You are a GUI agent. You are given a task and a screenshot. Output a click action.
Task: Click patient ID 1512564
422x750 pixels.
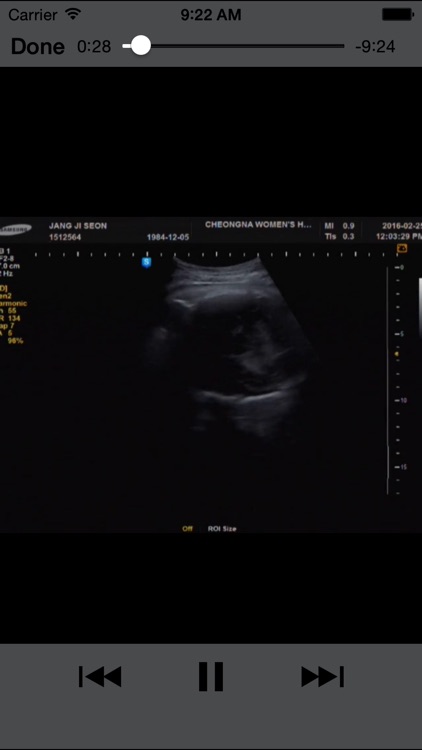click(65, 237)
